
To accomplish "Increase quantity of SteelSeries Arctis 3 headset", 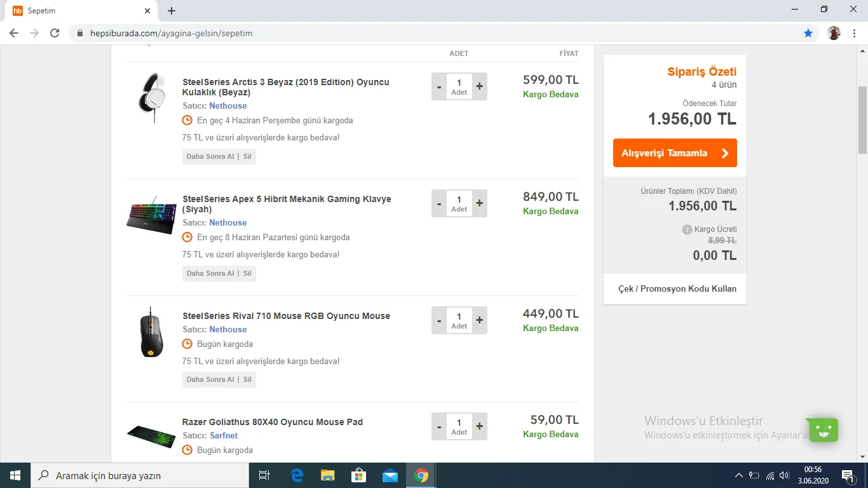I will tap(480, 86).
